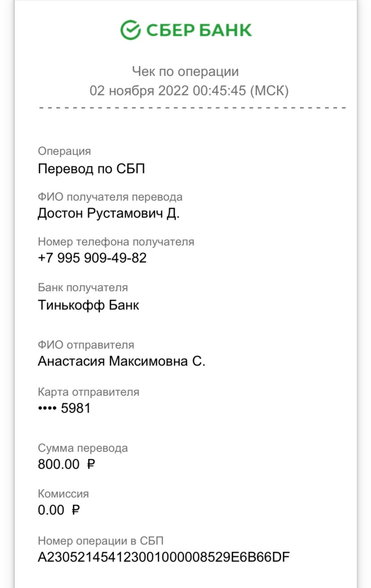Image resolution: width=371 pixels, height=588 pixels.
Task: Click the Банк получателя label
Action: 83,287
